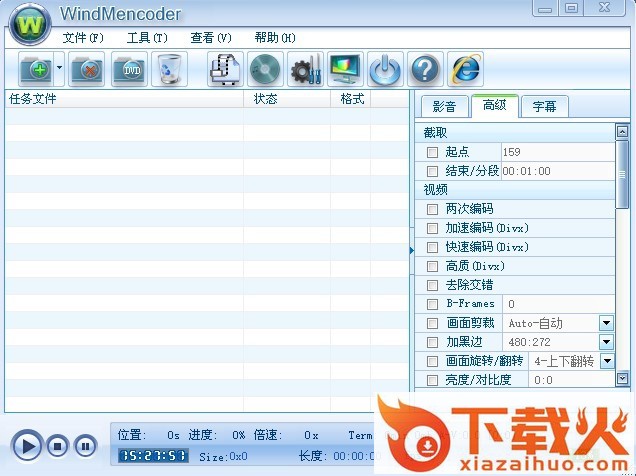636x476 pixels.
Task: Open the add file dropdown arrow
Action: pyautogui.click(x=59, y=69)
